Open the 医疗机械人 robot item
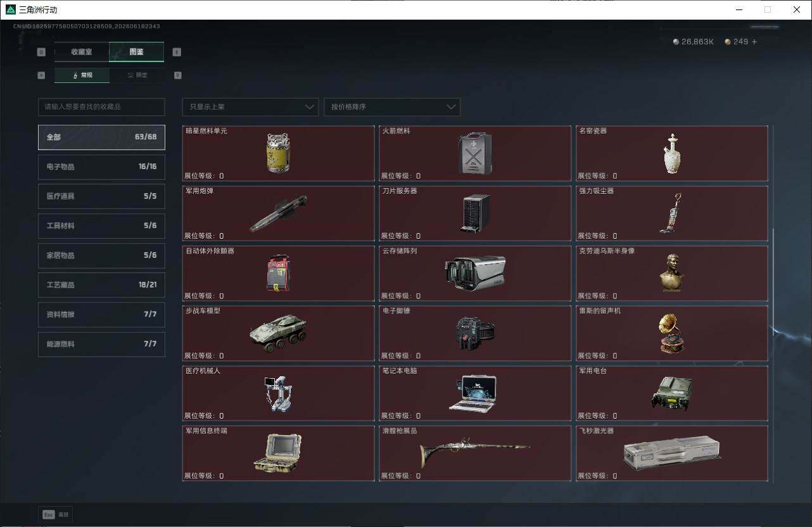 (278, 393)
